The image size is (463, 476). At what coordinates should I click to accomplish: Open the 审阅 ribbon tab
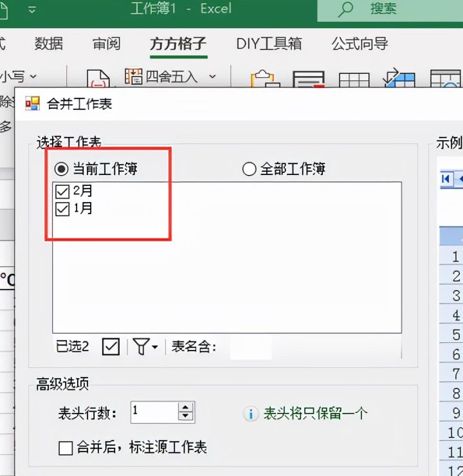point(107,44)
